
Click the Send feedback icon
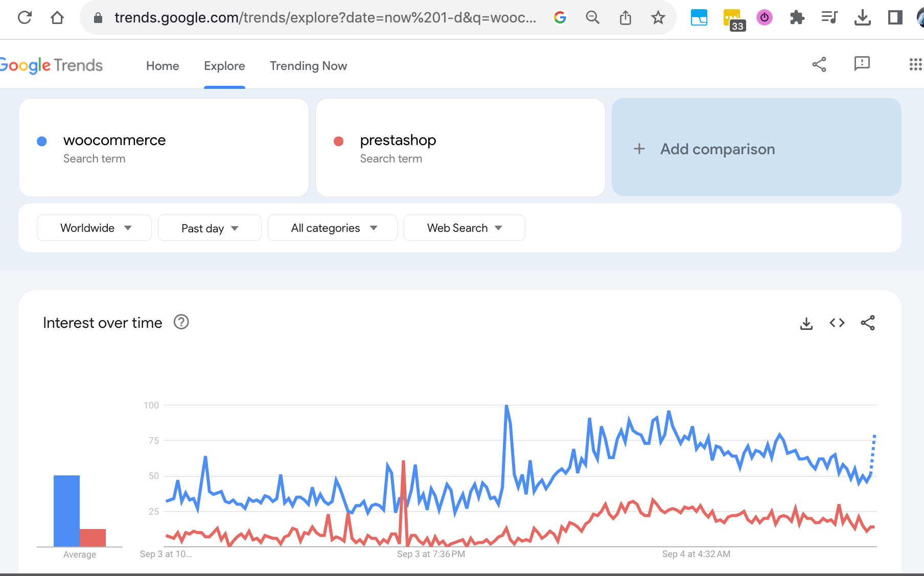click(x=862, y=64)
